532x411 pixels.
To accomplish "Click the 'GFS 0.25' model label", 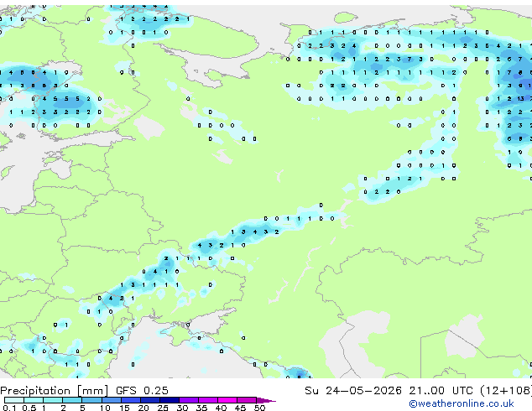I will click(x=142, y=391).
